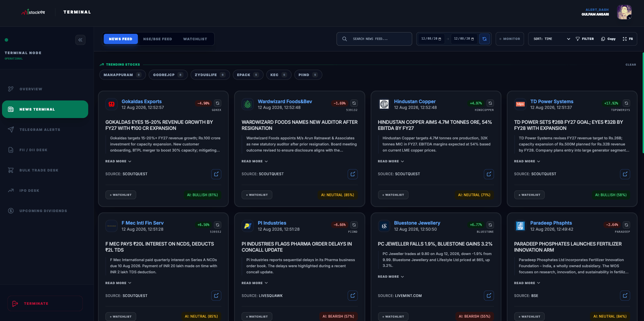This screenshot has width=644, height=321.
Task: Open the Filter options
Action: (585, 39)
